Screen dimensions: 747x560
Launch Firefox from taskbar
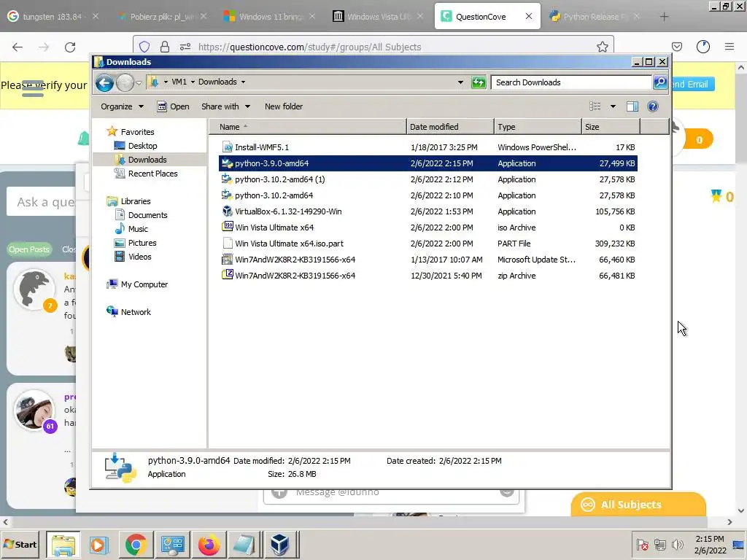(209, 545)
